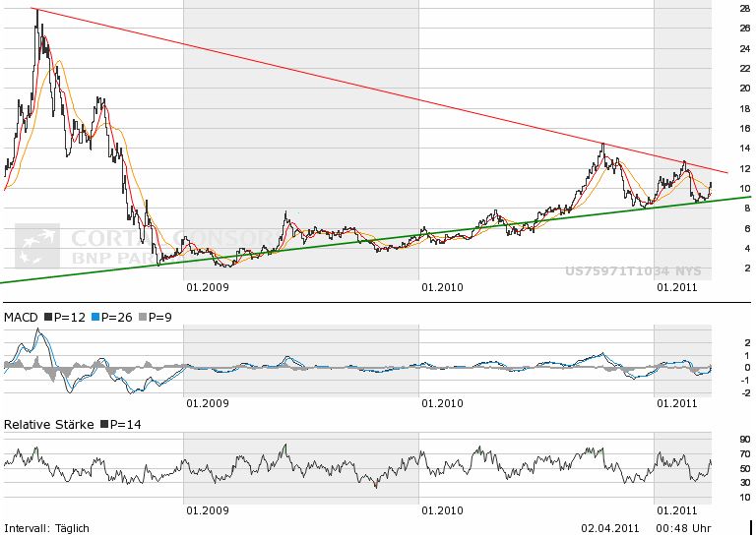Click price axis value 18
Viewport: 756px width, 537px height.
pyautogui.click(x=745, y=108)
